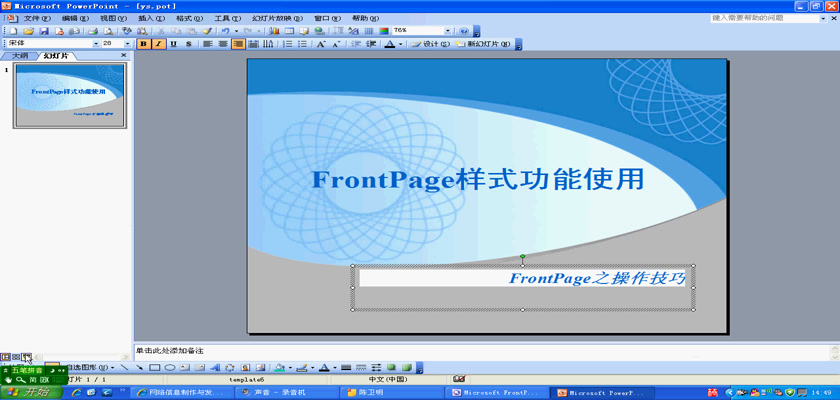The height and width of the screenshot is (400, 840).
Task: Click the Format Painter brush icon
Action: pos(207,31)
